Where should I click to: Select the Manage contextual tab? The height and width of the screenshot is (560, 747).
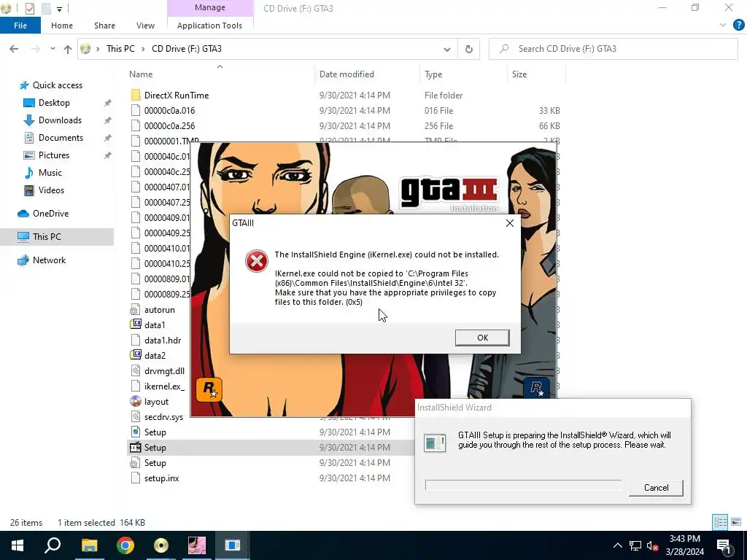(x=209, y=7)
